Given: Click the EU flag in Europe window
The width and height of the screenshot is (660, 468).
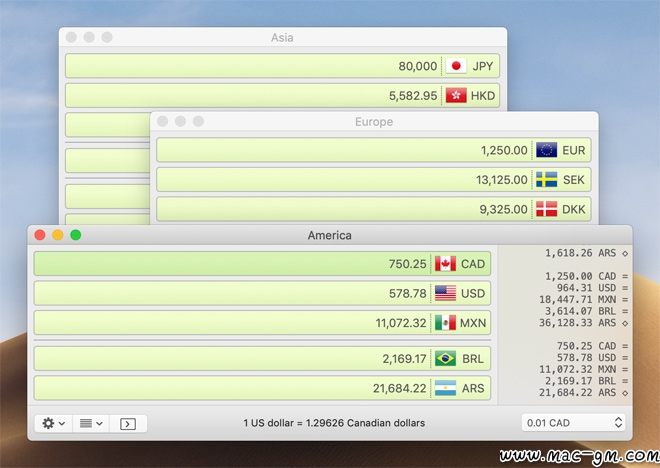Looking at the screenshot, I should pyautogui.click(x=546, y=150).
